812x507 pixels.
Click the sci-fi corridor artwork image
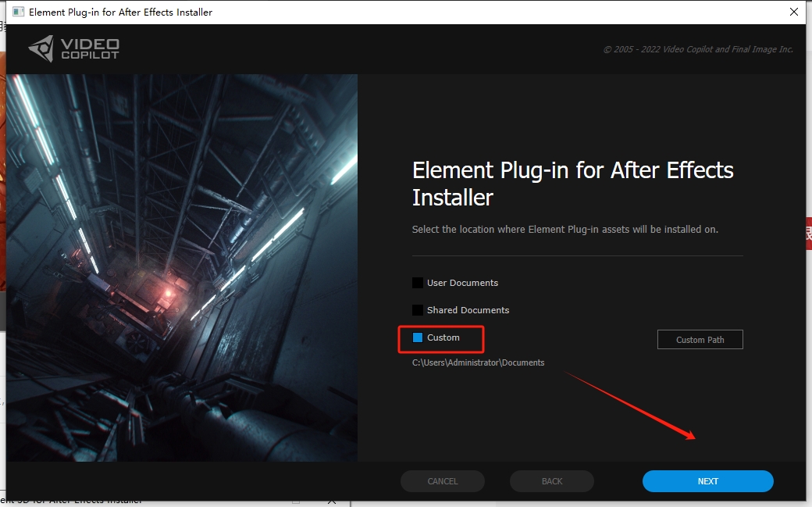pyautogui.click(x=182, y=267)
